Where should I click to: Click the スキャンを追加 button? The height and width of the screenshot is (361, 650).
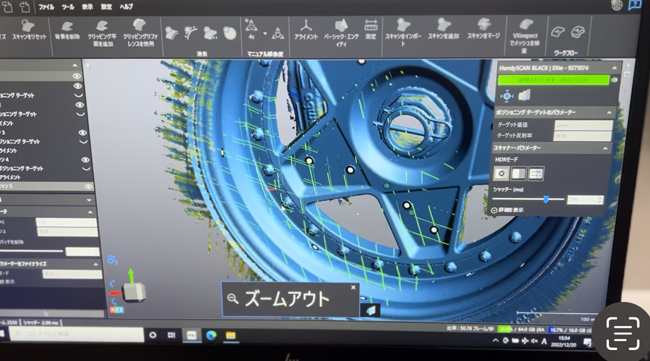(443, 29)
